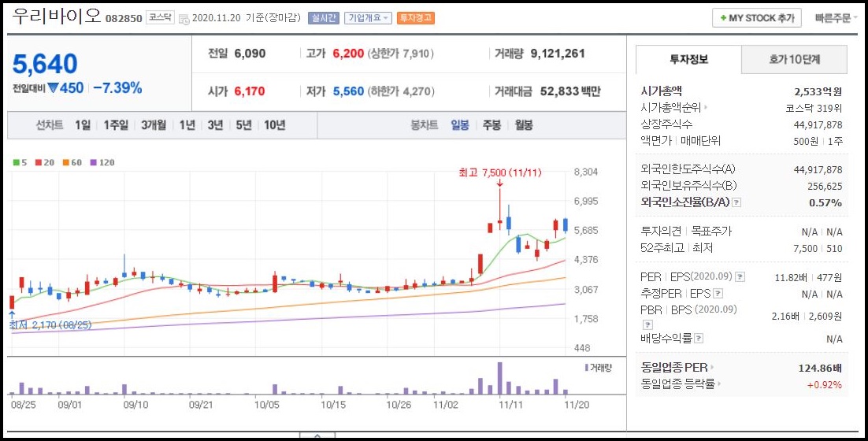This screenshot has height=441, width=868.
Task: Click the 외국인소진율 value 0.57%
Action: tap(825, 202)
